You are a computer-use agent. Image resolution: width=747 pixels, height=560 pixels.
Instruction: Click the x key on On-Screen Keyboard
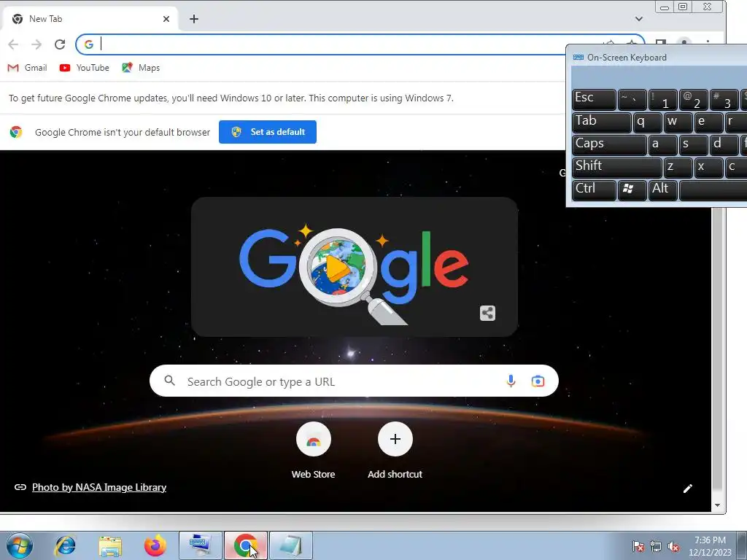click(x=708, y=167)
